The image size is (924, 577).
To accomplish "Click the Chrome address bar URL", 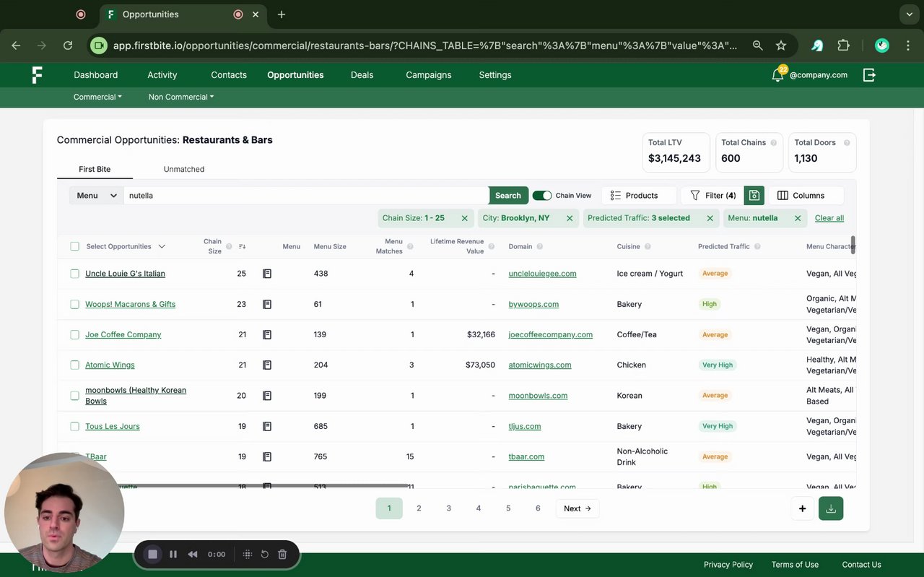I will pos(425,45).
